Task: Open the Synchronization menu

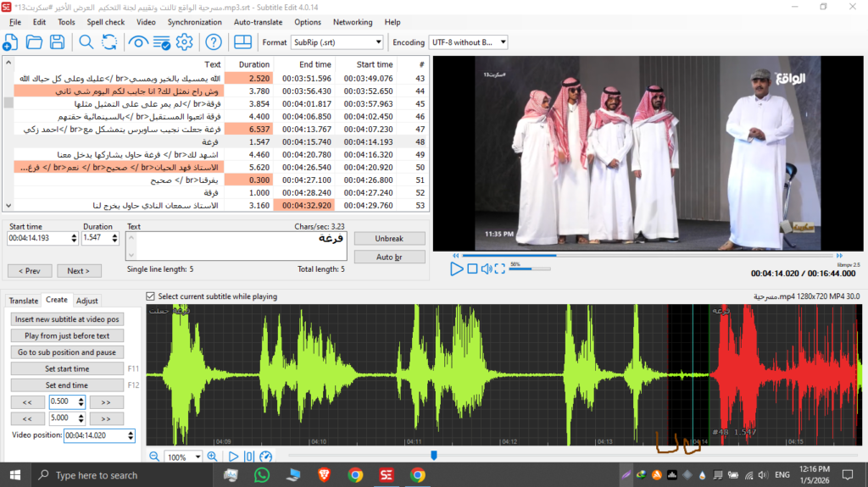Action: tap(194, 21)
